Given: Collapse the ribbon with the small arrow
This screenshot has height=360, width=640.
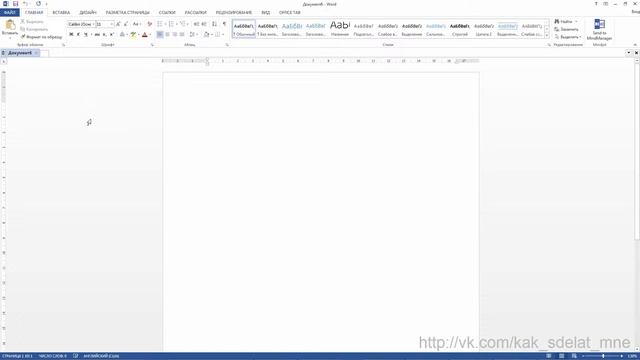Looking at the screenshot, I should tap(636, 45).
